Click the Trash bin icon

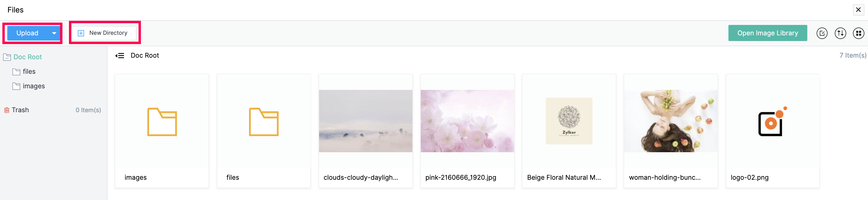click(6, 110)
